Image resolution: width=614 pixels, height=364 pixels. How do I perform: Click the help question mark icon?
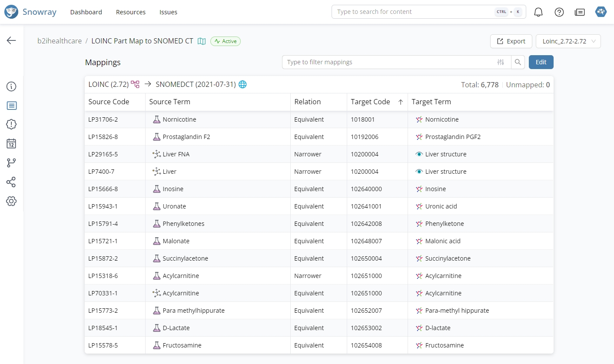point(559,12)
